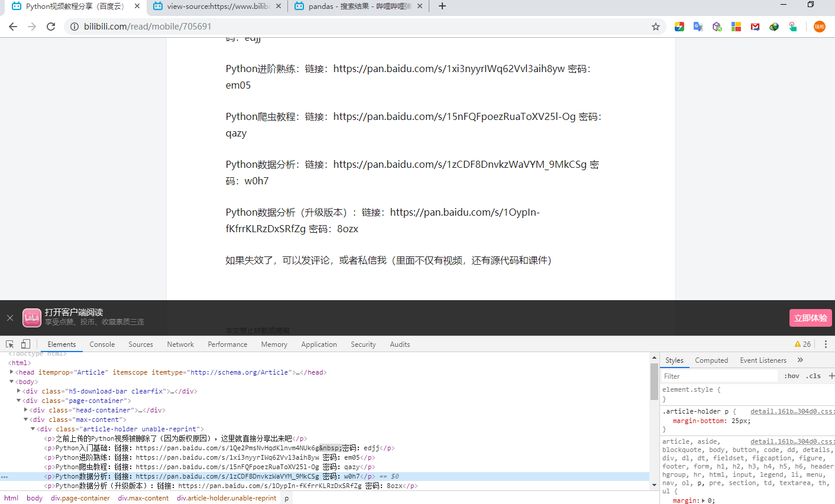Open the green pointing-hand extension
The height and width of the screenshot is (504, 835).
point(793,27)
